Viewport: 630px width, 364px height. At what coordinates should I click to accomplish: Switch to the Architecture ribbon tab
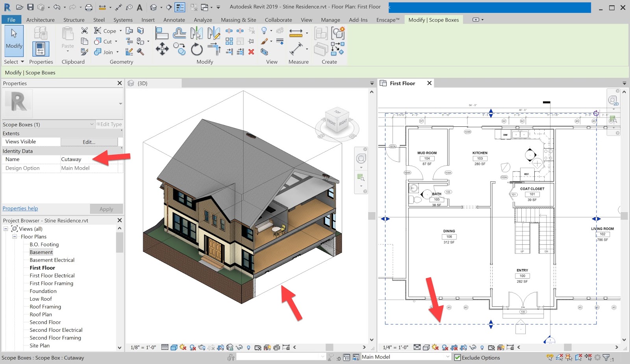(41, 20)
